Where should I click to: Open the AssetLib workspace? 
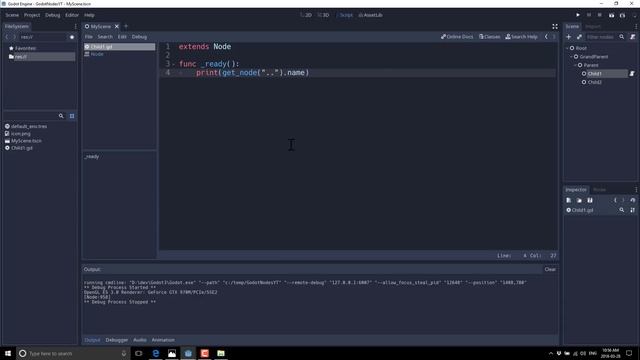click(371, 15)
